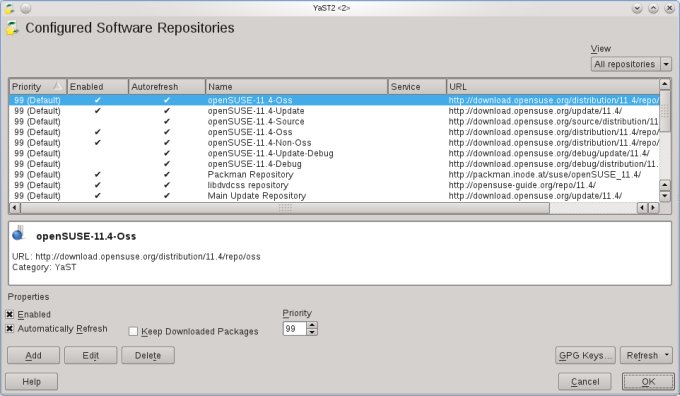Viewport: 680px width, 396px height.
Task: Sort the table by the Priority column
Action: click(38, 86)
